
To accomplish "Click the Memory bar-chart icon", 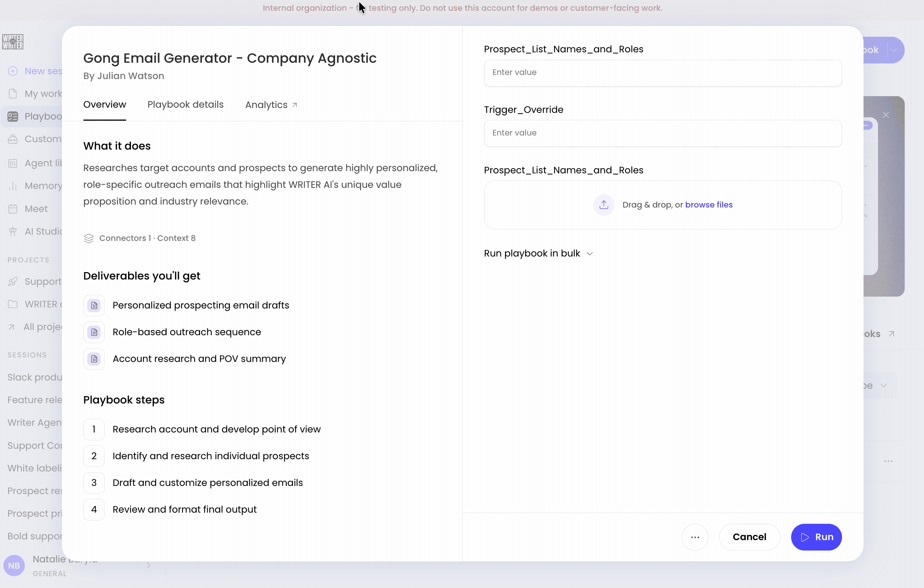I will pyautogui.click(x=13, y=186).
